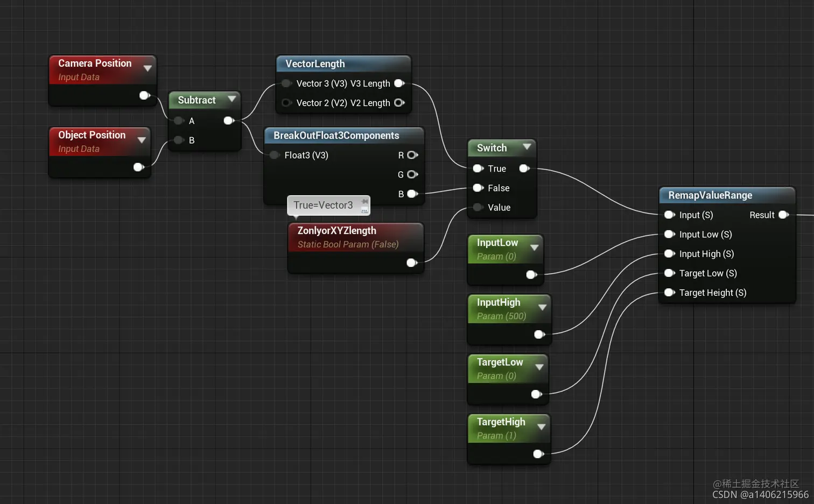Click the pushpin icon on True=Vector3 comment
The image size is (814, 504).
coord(365,200)
